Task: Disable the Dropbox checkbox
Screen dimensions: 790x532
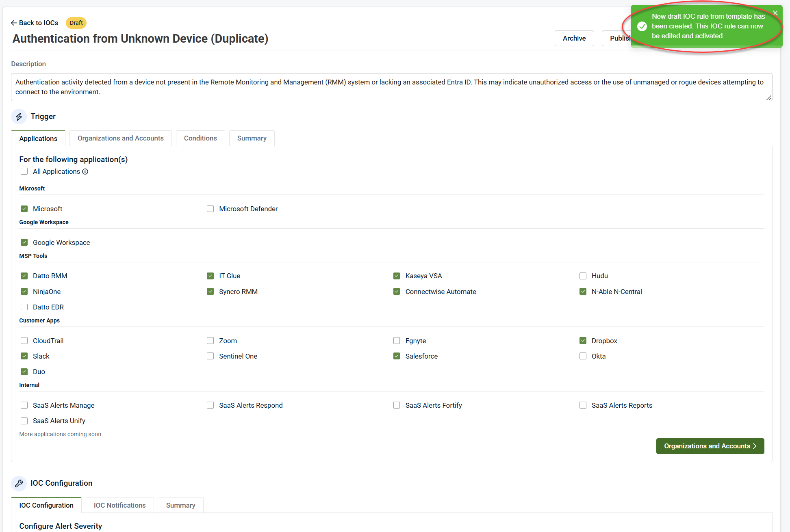Action: click(x=583, y=341)
